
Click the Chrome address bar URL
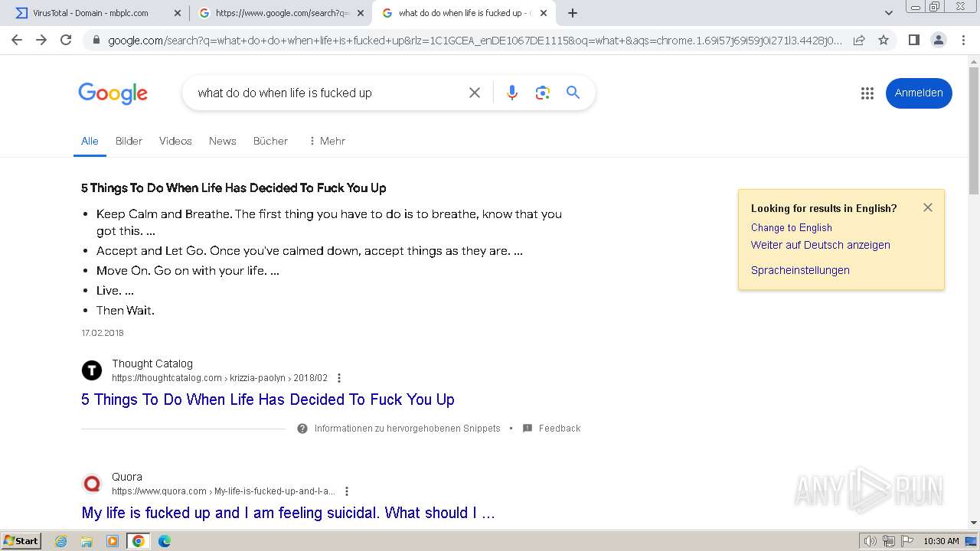(x=475, y=41)
